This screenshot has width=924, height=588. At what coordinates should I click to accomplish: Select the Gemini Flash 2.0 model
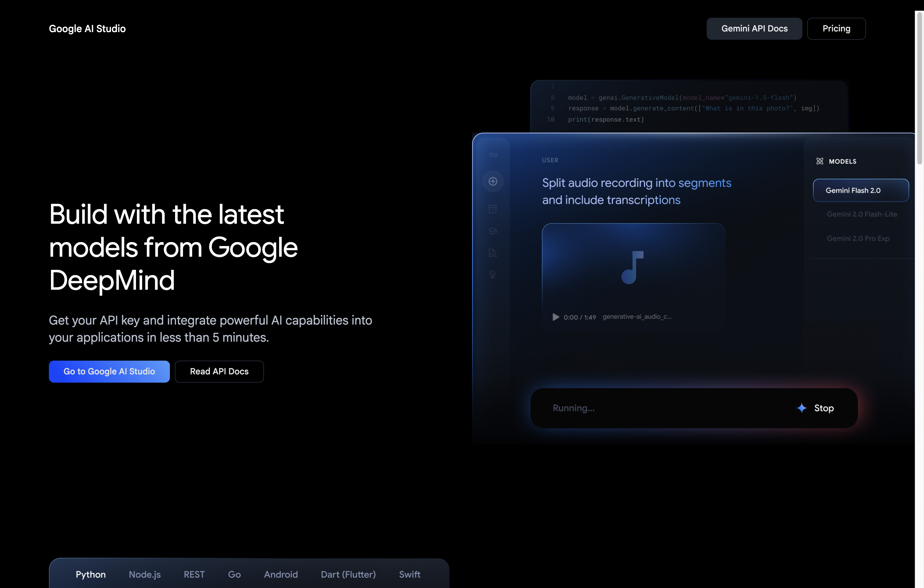[x=860, y=190]
